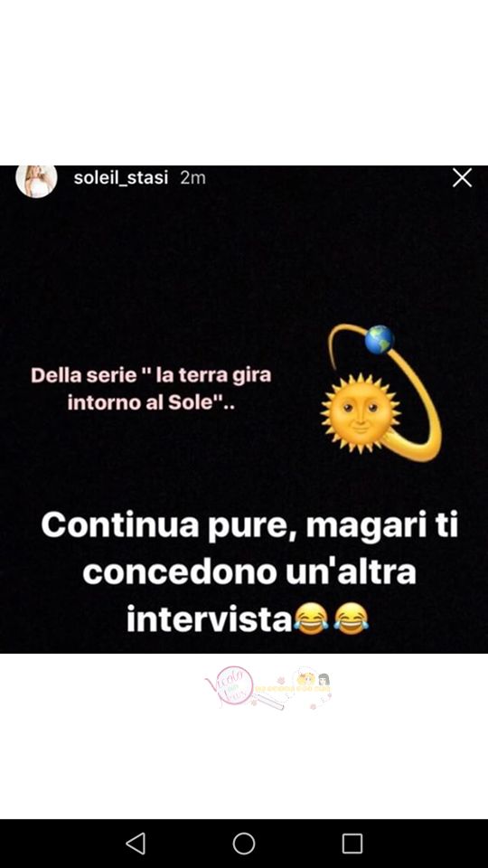The width and height of the screenshot is (488, 868).
Task: Tap the Earth globe emoji
Action: [380, 339]
